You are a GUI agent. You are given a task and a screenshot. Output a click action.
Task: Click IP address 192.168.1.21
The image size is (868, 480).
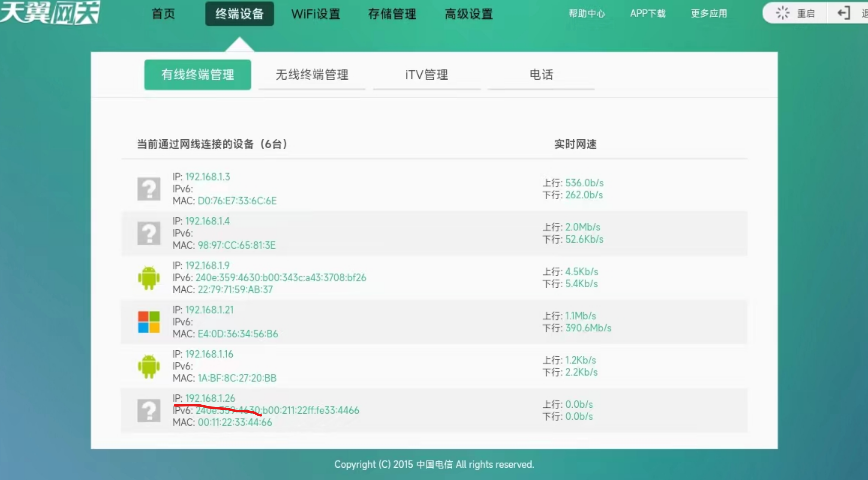click(x=209, y=310)
